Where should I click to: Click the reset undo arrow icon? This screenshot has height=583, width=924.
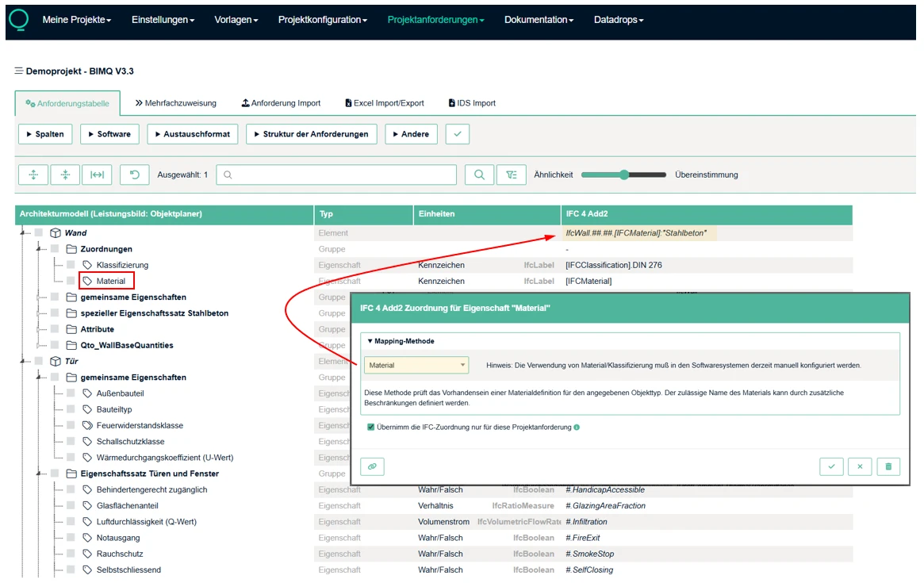[135, 175]
